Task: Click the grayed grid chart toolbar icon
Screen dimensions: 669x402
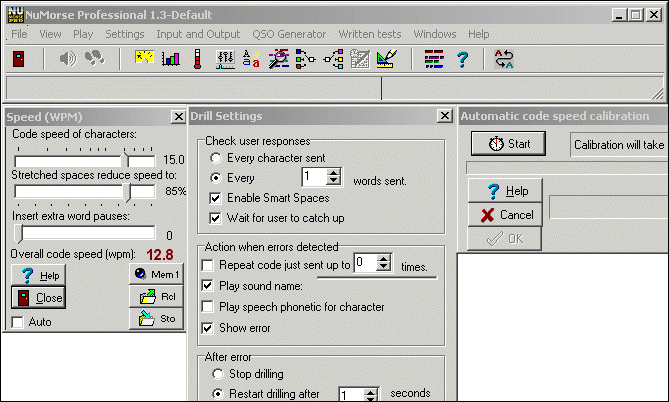Action: 360,59
